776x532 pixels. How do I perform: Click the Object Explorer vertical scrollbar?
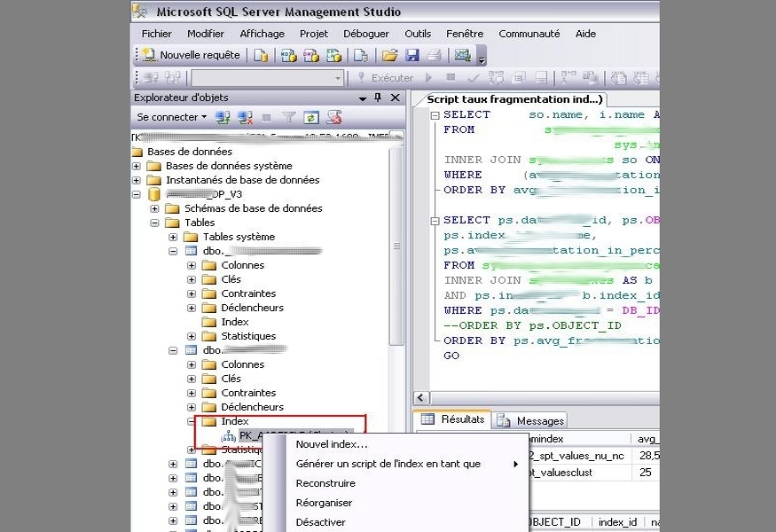point(396,246)
